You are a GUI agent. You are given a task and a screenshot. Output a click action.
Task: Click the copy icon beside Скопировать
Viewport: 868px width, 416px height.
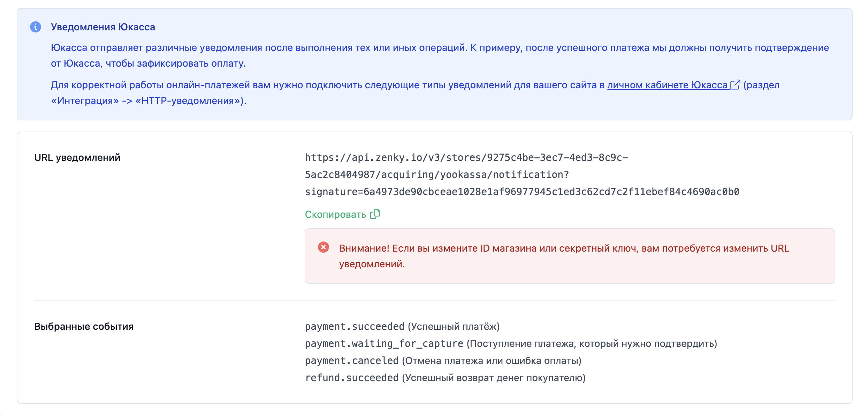[x=375, y=214]
